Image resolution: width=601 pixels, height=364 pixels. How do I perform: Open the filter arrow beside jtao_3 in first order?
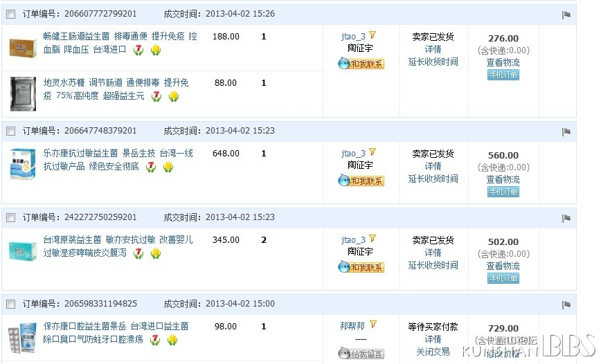point(373,35)
